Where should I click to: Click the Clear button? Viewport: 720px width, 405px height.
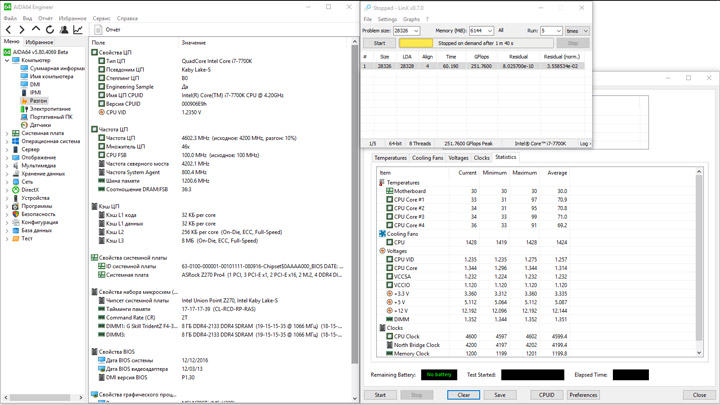463,395
